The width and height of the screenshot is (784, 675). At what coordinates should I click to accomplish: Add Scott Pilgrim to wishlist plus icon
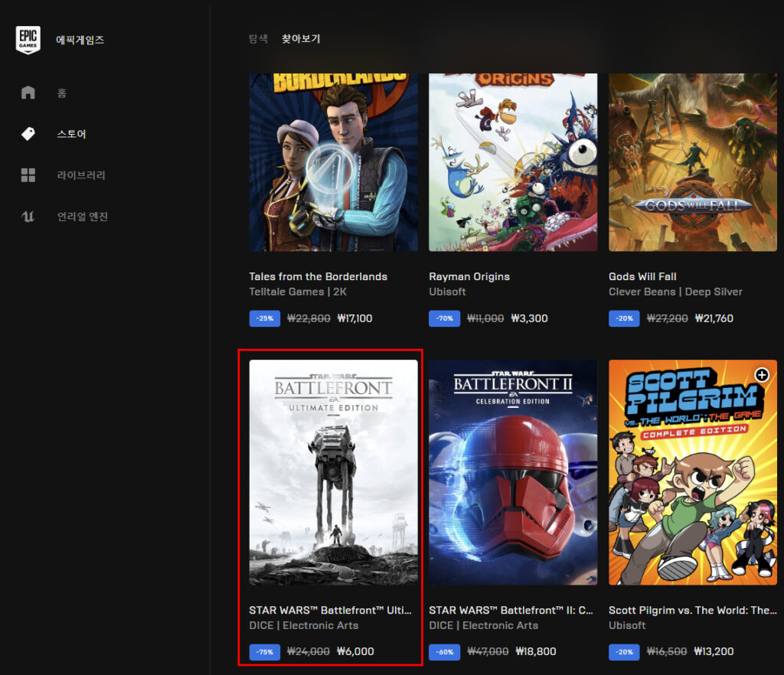tap(762, 375)
